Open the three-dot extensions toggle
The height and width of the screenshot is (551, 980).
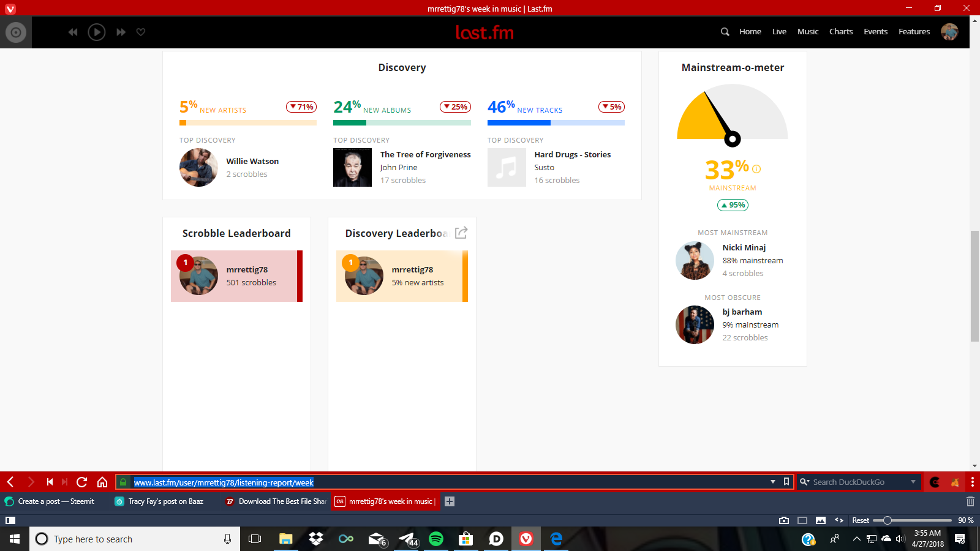[x=973, y=482]
